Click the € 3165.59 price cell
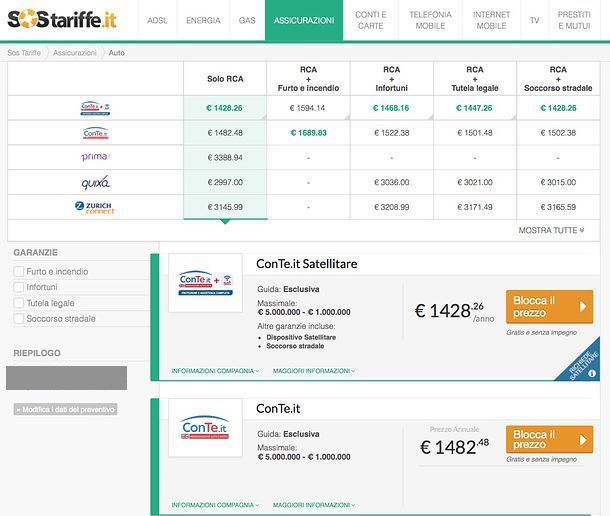Image resolution: width=610 pixels, height=516 pixels. pos(558,207)
